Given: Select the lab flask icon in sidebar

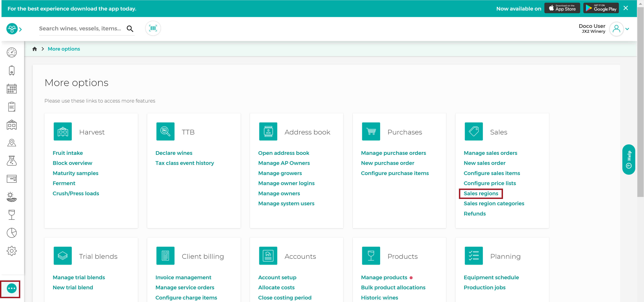Looking at the screenshot, I should click(x=12, y=161).
